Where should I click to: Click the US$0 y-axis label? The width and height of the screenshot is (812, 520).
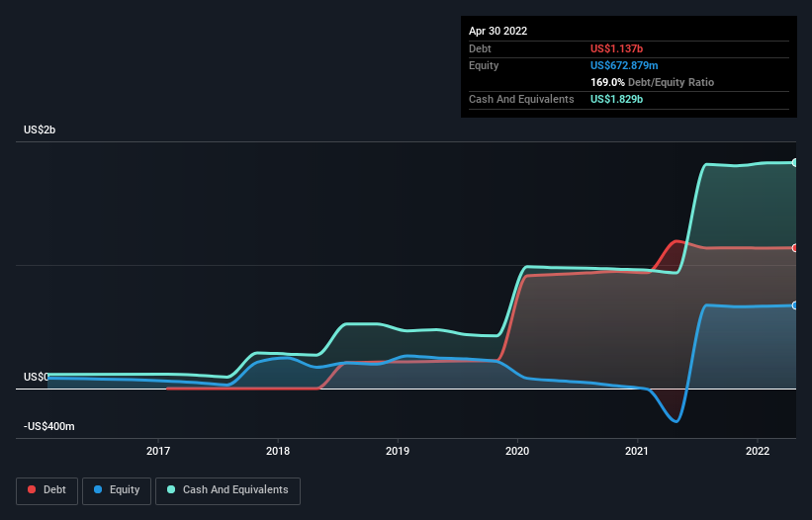coord(37,377)
